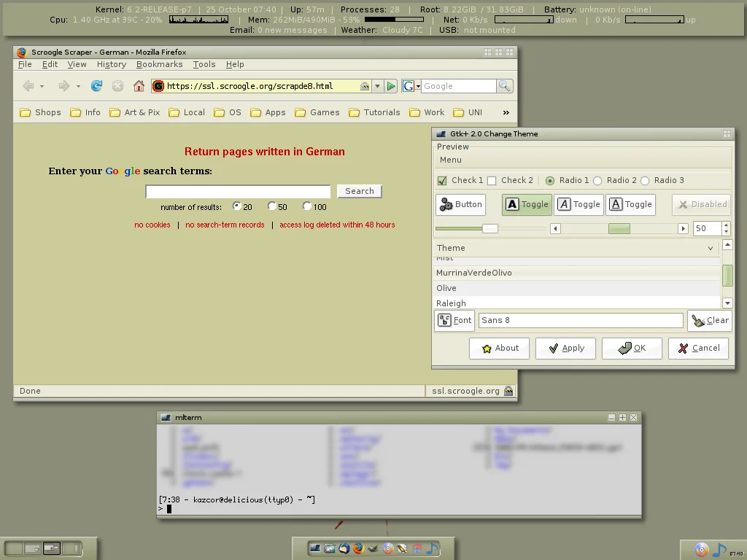The image size is (747, 560).
Task: Choose 100 results radio button
Action: click(307, 206)
